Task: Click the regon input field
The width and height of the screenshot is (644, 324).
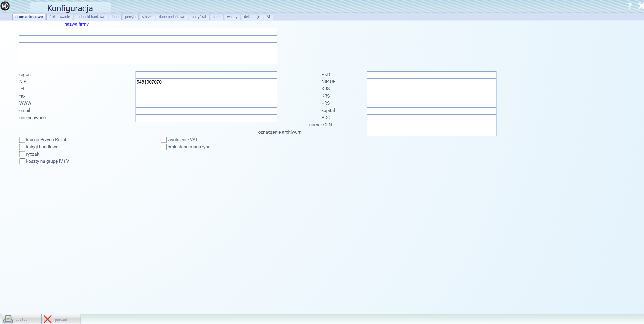Action: [x=206, y=75]
